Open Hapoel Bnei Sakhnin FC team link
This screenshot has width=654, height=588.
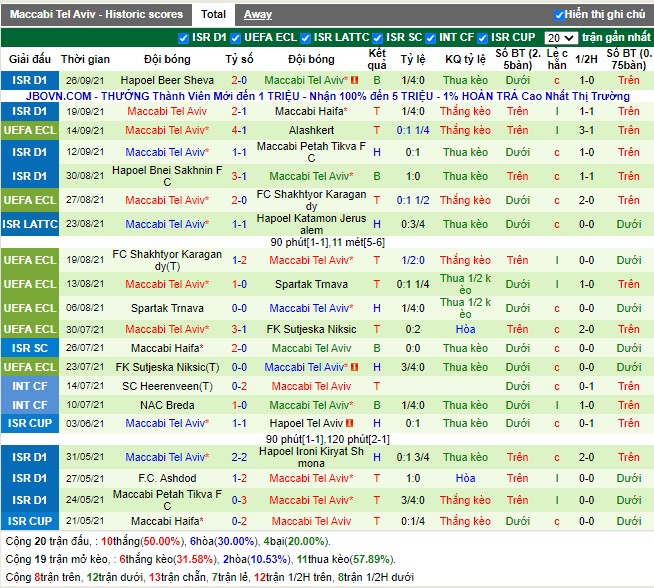(x=167, y=176)
